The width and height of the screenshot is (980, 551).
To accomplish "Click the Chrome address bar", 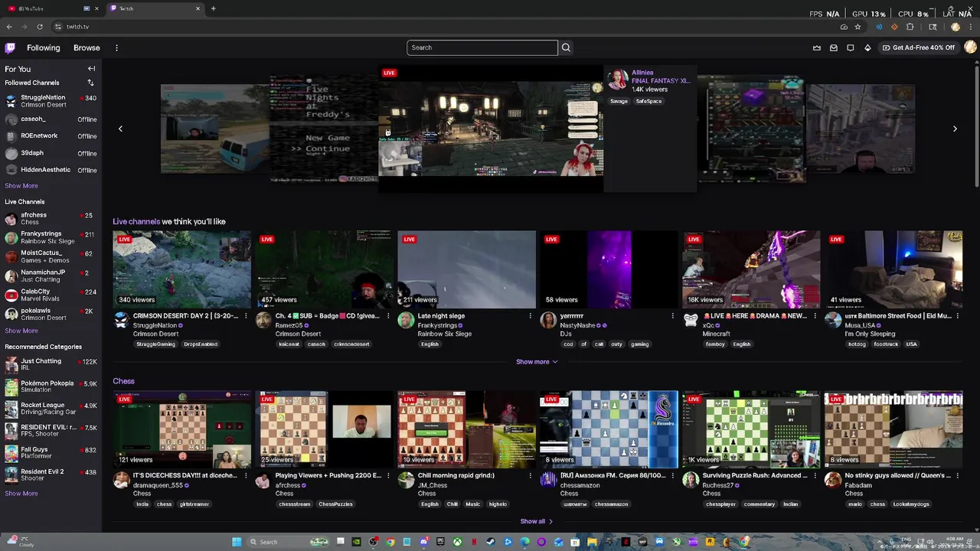I will pyautogui.click(x=444, y=27).
